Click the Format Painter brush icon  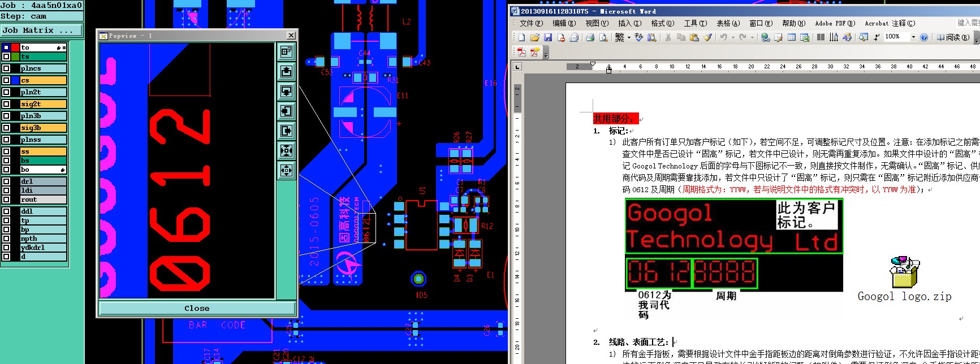click(x=708, y=37)
